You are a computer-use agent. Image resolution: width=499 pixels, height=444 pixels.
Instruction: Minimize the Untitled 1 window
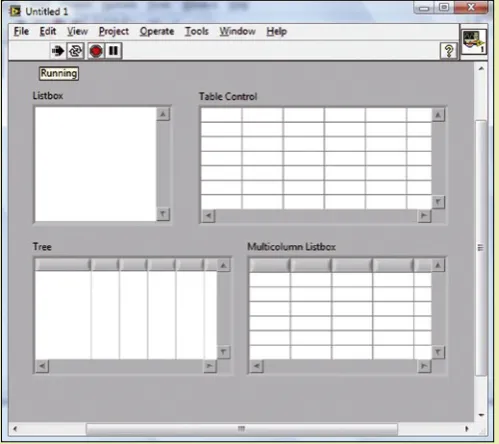pyautogui.click(x=424, y=7)
